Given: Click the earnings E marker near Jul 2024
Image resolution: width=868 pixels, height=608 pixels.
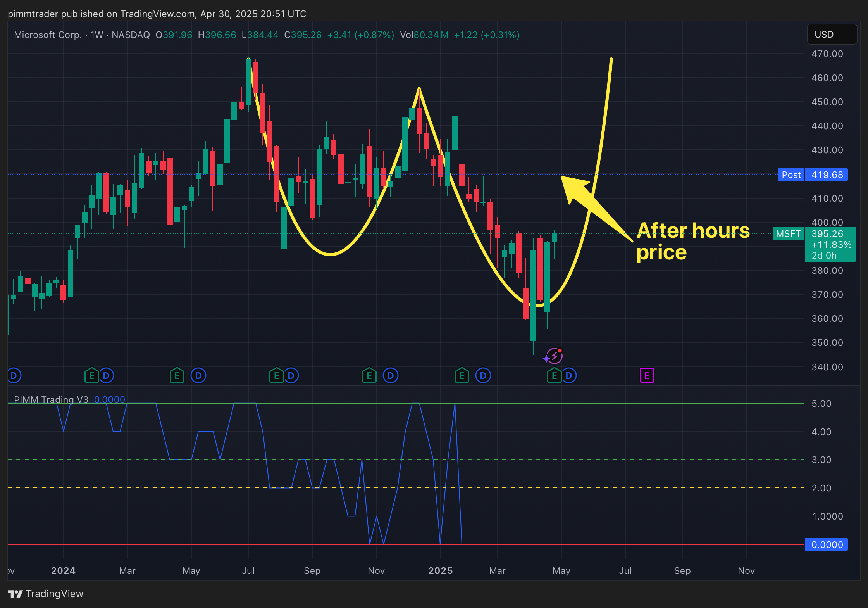Looking at the screenshot, I should tap(277, 375).
